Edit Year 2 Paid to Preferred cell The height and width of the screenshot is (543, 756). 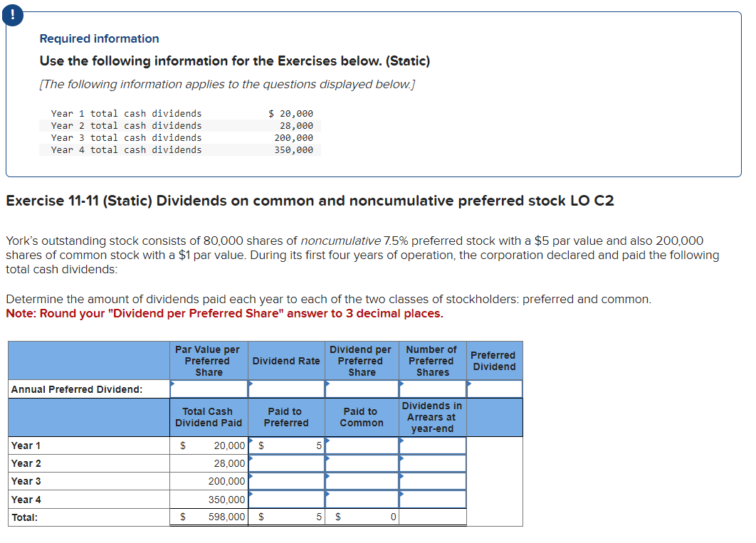tap(286, 463)
